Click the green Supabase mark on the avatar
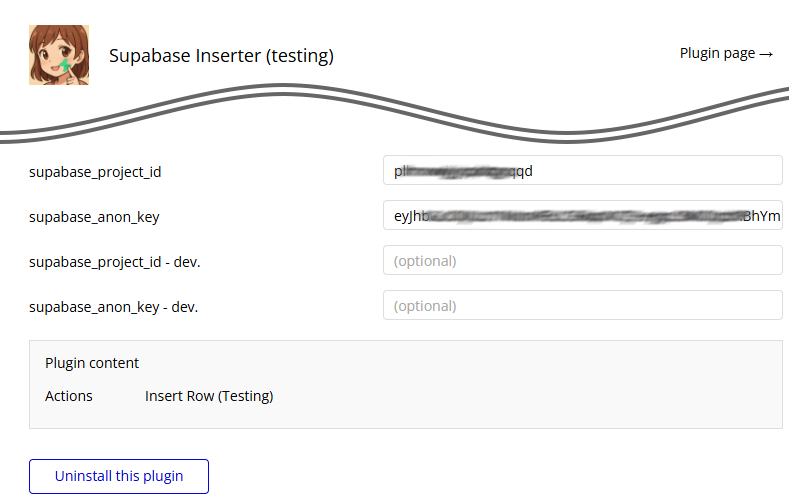Screen dimensions: 789x497 click(x=65, y=65)
